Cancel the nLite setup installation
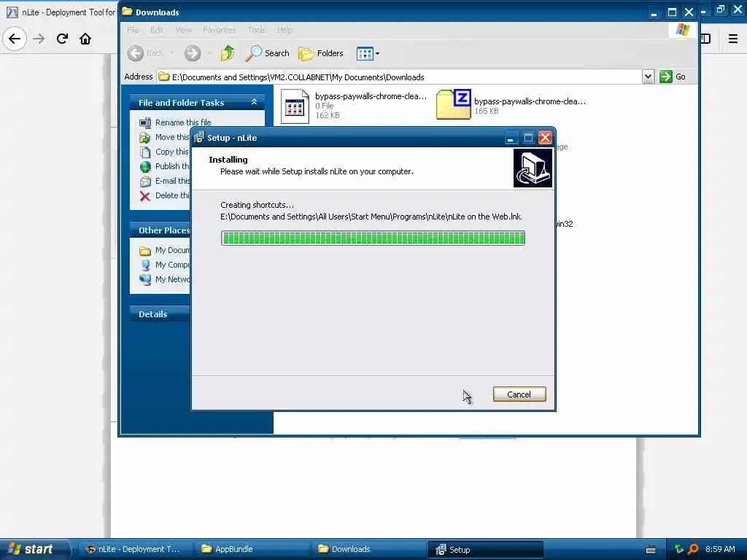 [x=519, y=394]
